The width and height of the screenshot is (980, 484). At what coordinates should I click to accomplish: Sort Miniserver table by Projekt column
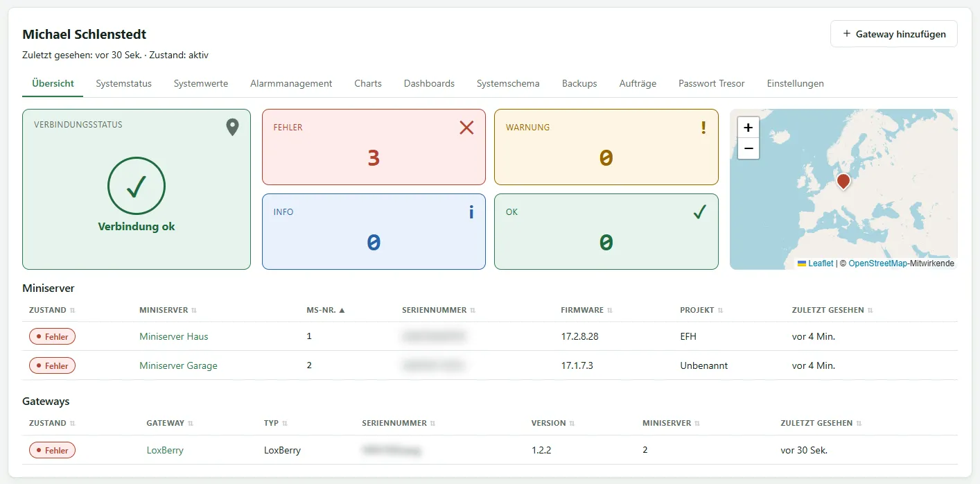701,310
